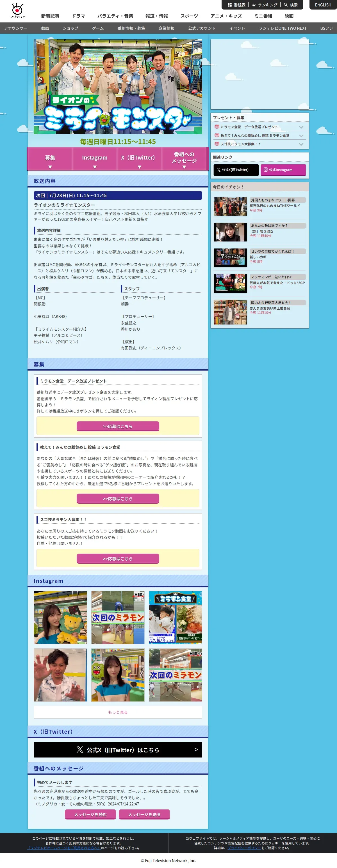Viewport: 337px width, 868px height.
Task: Click the 検索 magnifier icon
Action: pyautogui.click(x=286, y=5)
